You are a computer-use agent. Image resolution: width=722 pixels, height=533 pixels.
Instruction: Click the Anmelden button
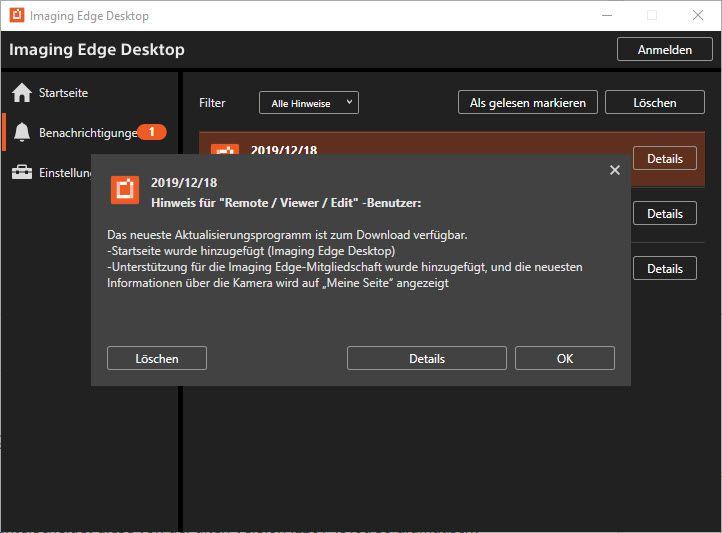click(664, 49)
